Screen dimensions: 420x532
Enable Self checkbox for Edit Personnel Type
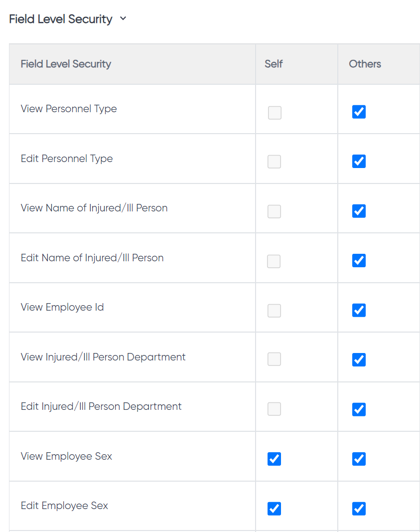click(x=274, y=162)
